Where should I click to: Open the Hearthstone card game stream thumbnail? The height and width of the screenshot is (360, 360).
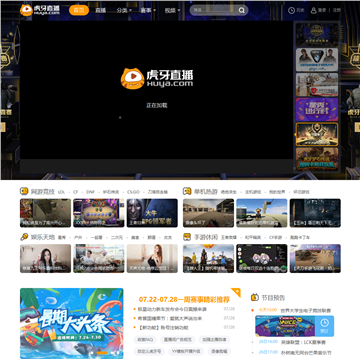click(99, 213)
